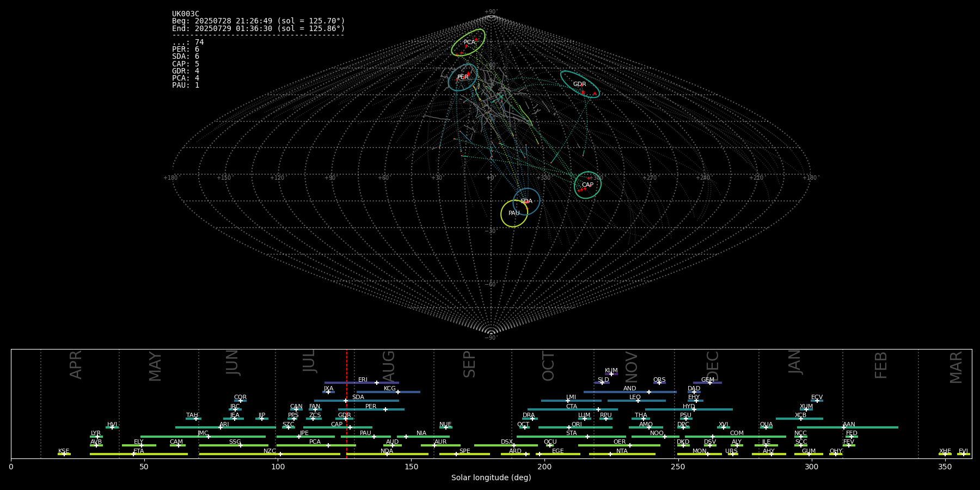
Task: Select the EVI shower bar in the timeline
Action: click(x=964, y=454)
